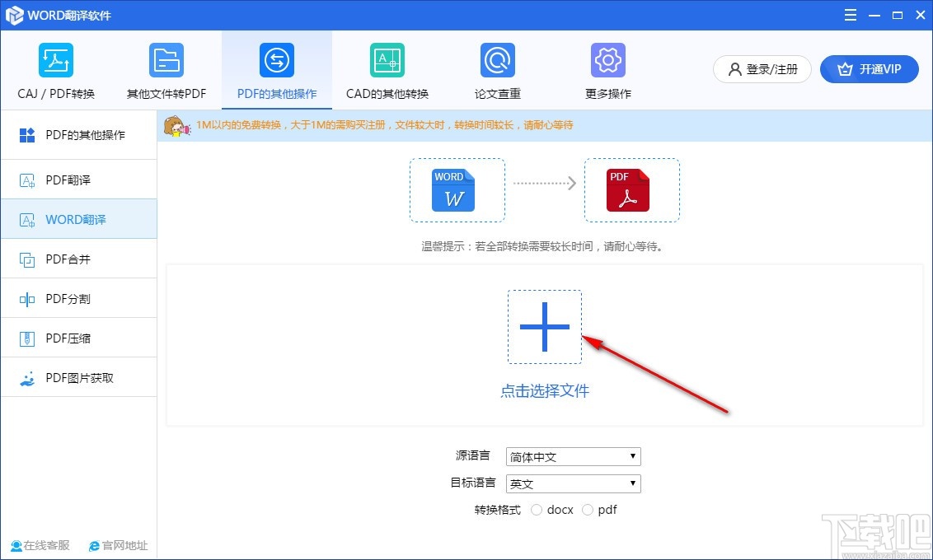Click the 点击选择文件 file selection link
This screenshot has height=560, width=933.
coord(545,391)
